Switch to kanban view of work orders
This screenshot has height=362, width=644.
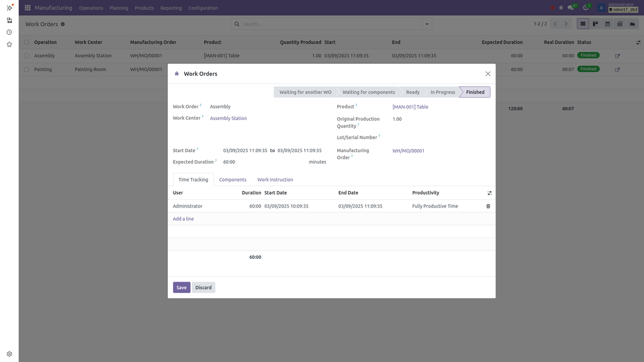point(595,24)
